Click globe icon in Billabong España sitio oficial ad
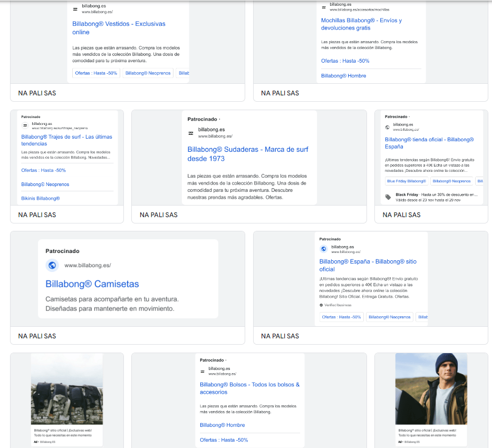 point(324,249)
